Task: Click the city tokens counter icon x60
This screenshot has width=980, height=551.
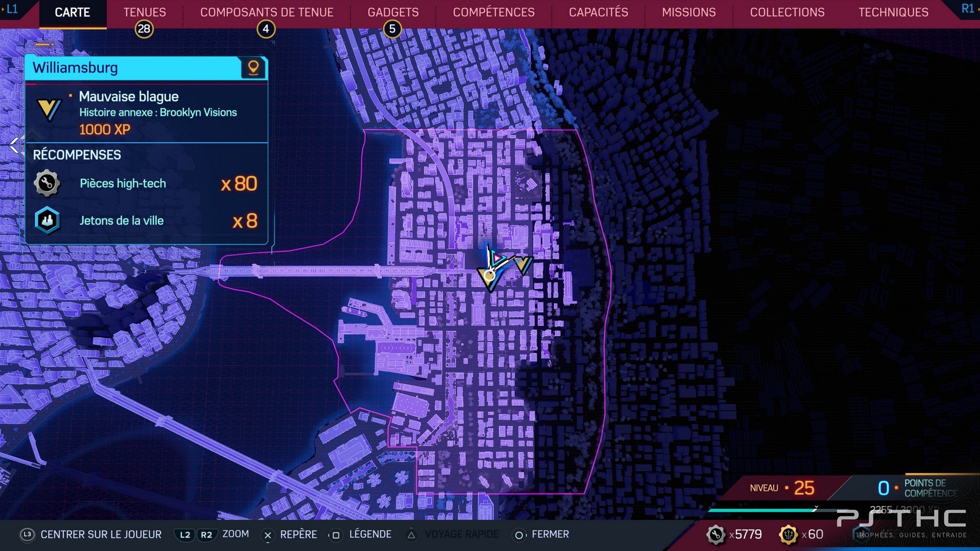Action: (x=788, y=535)
